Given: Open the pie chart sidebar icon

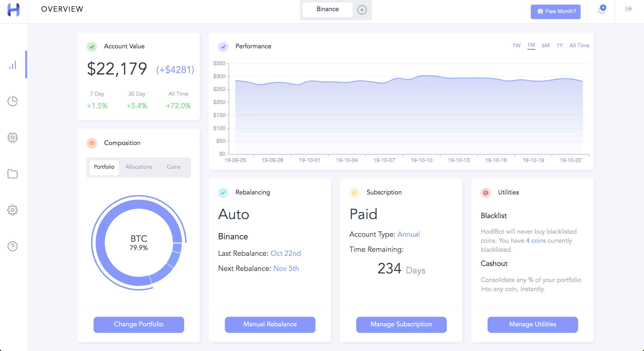Looking at the screenshot, I should click(x=13, y=101).
